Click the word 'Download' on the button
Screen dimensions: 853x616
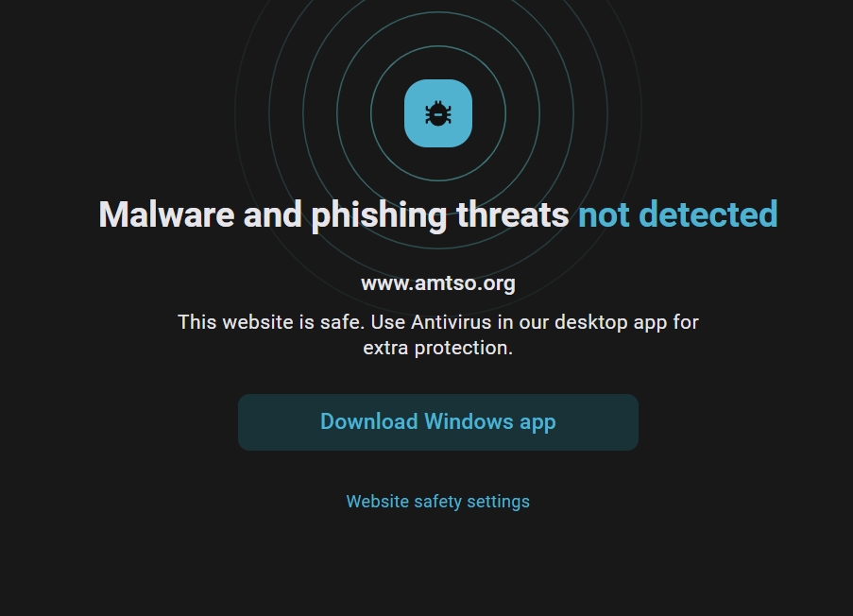tap(369, 422)
